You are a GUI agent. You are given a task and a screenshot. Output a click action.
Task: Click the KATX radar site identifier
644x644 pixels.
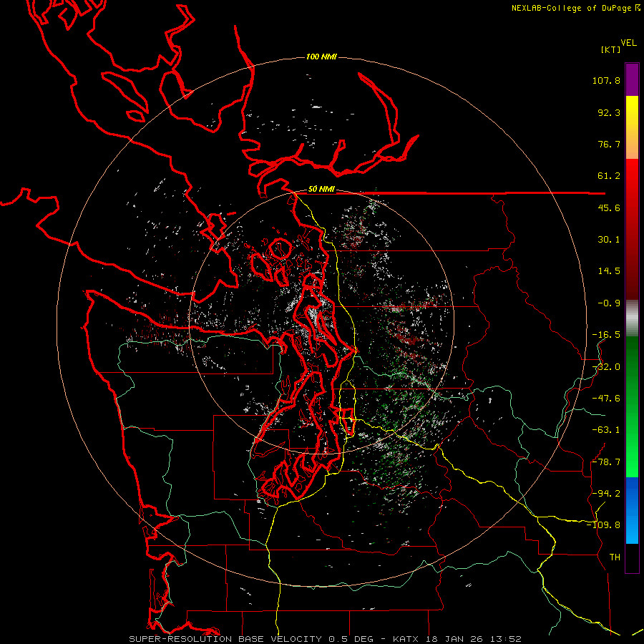[406, 639]
